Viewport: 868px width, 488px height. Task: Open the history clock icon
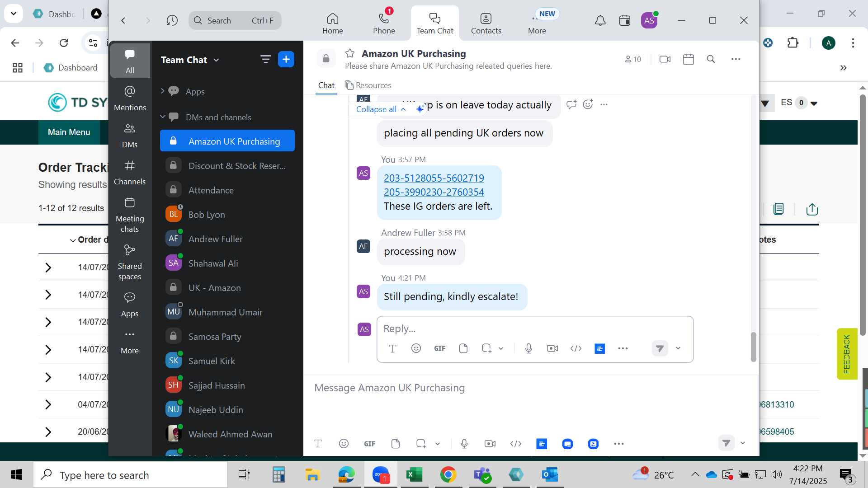point(172,20)
